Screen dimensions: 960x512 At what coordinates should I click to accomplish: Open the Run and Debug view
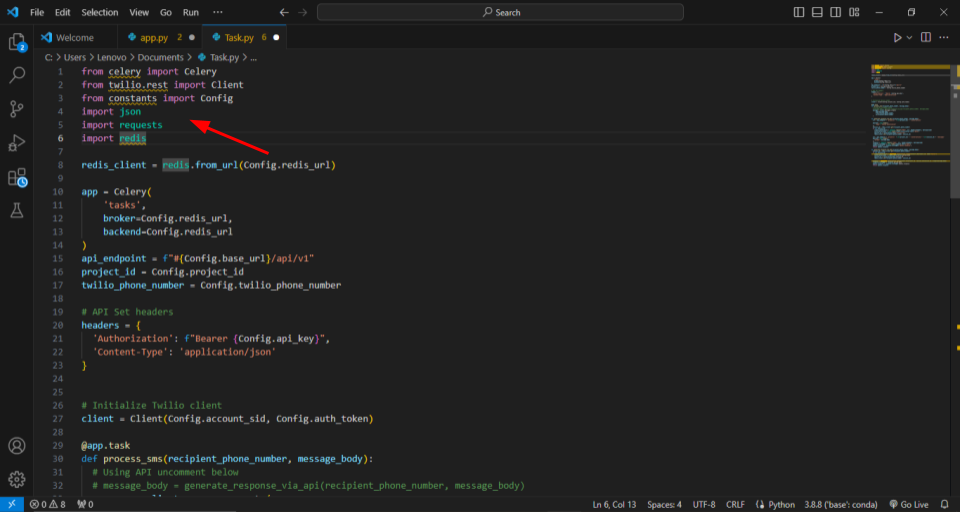tap(17, 143)
